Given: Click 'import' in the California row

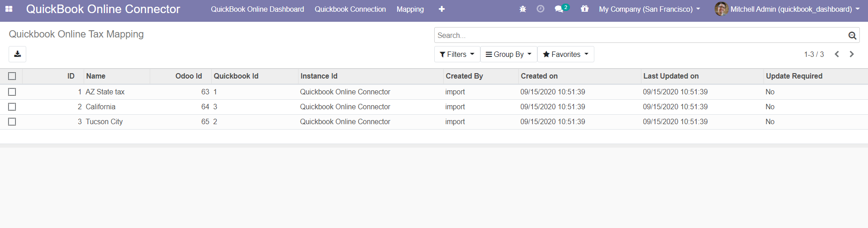Looking at the screenshot, I should 455,107.
